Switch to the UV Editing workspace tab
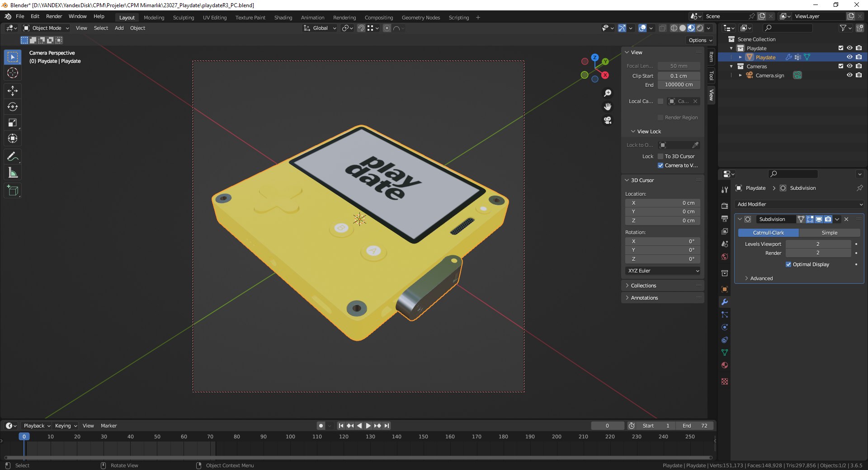Viewport: 868px width, 470px height. point(215,18)
